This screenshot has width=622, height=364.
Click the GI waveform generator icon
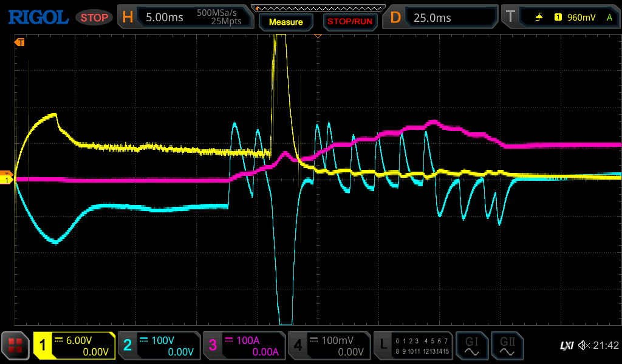click(x=471, y=346)
